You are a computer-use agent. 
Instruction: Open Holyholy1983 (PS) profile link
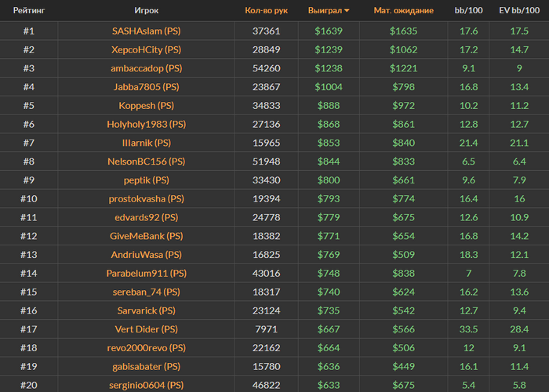click(x=147, y=124)
